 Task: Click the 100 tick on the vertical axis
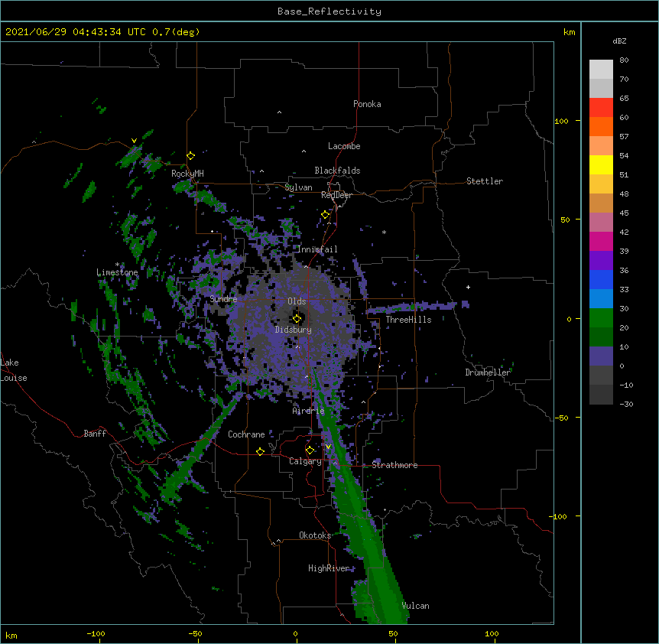click(x=561, y=122)
